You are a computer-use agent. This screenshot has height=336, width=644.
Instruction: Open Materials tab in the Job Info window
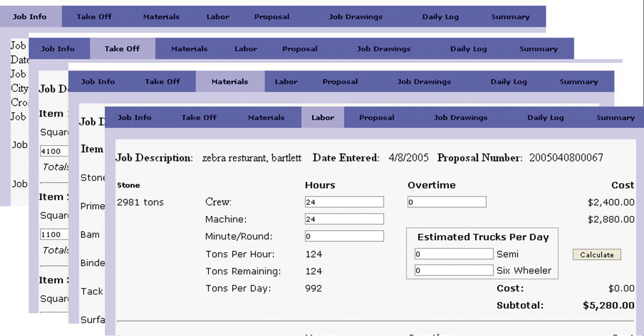click(x=161, y=17)
